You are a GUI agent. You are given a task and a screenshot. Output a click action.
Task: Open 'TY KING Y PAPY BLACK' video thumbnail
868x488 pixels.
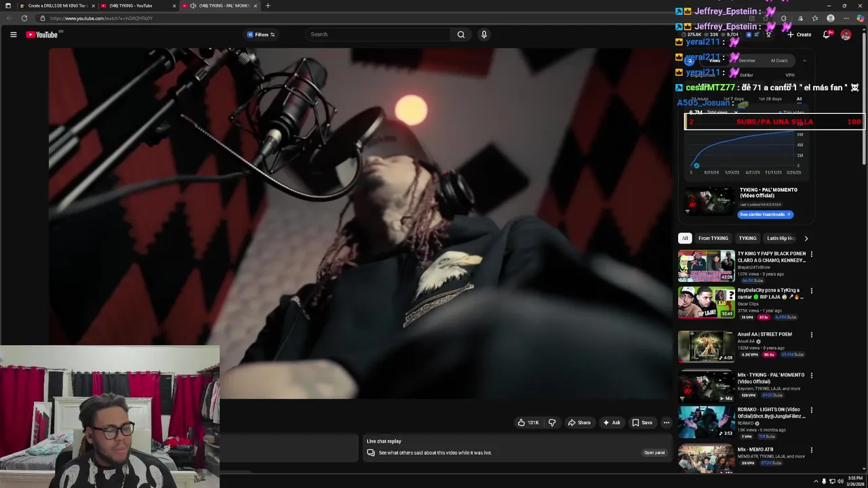[706, 266]
